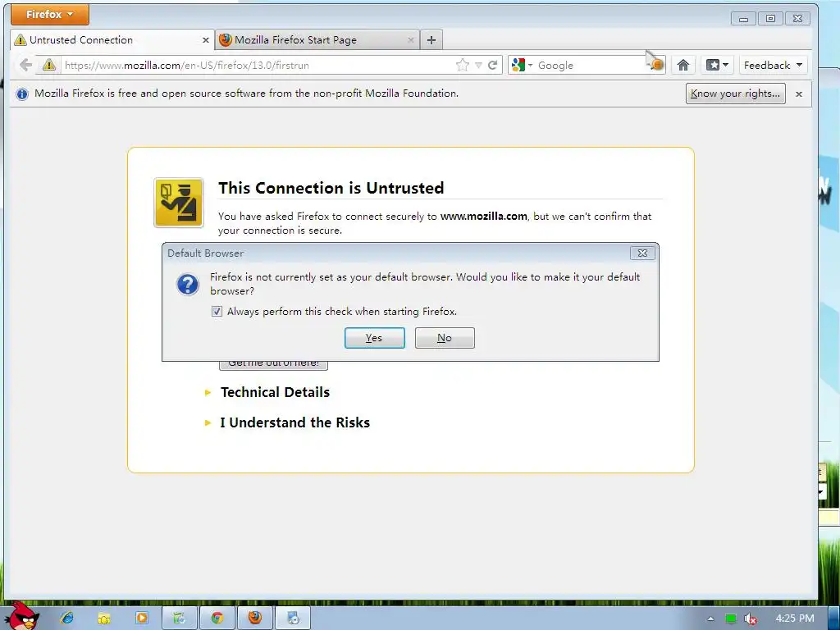Close the Mozilla Firefox Start Page tab
The width and height of the screenshot is (840, 630).
tap(411, 40)
